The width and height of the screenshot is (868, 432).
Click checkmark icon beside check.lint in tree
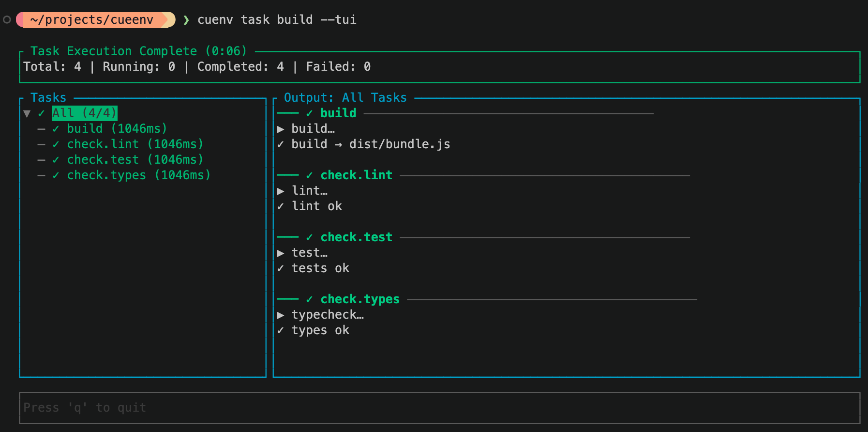[x=56, y=144]
